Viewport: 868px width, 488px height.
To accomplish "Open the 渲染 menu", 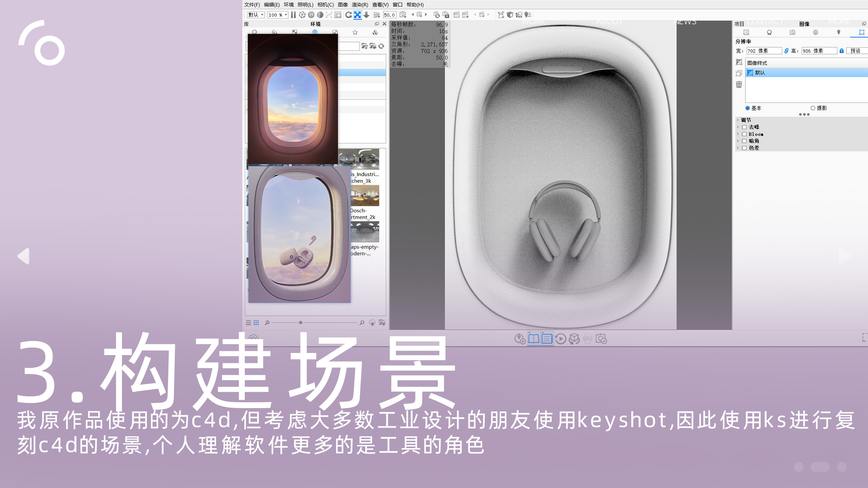I will tap(360, 5).
